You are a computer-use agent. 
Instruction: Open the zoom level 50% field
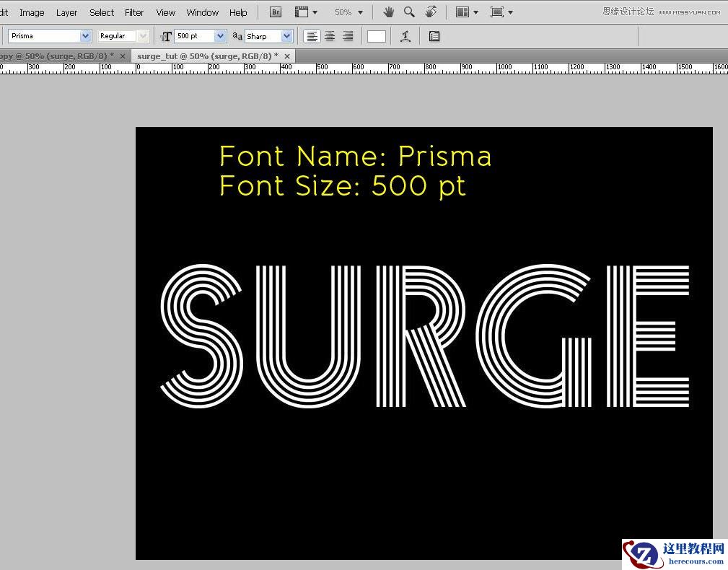344,12
